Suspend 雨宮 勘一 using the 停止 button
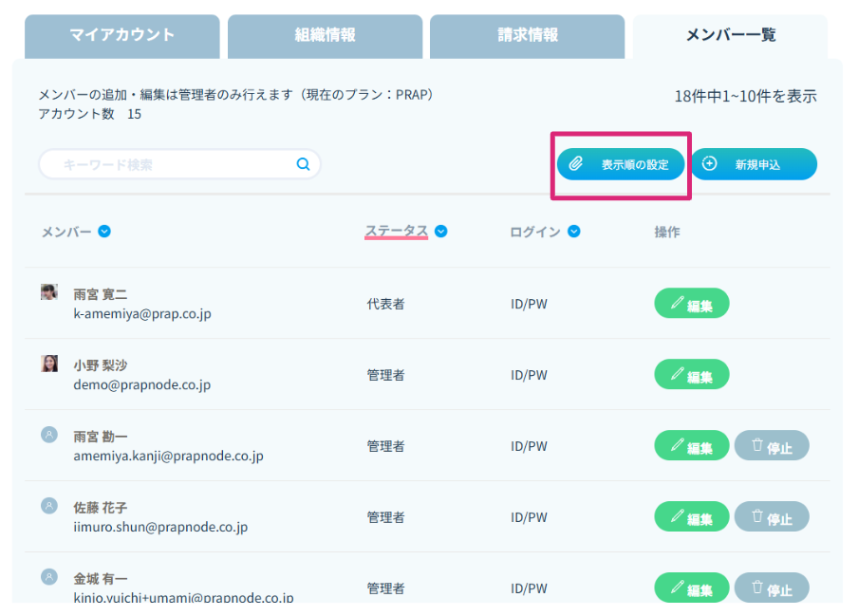Image resolution: width=858 pixels, height=616 pixels. [x=772, y=446]
